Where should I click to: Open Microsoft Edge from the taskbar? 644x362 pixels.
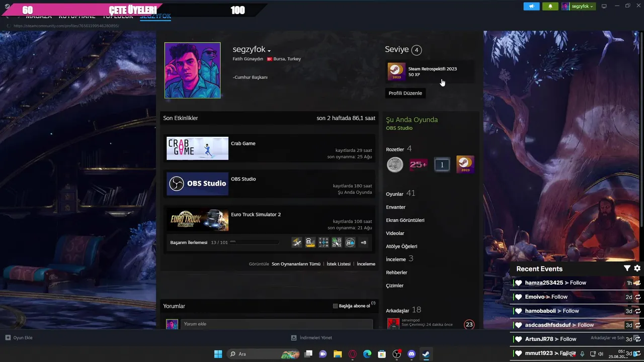click(367, 354)
